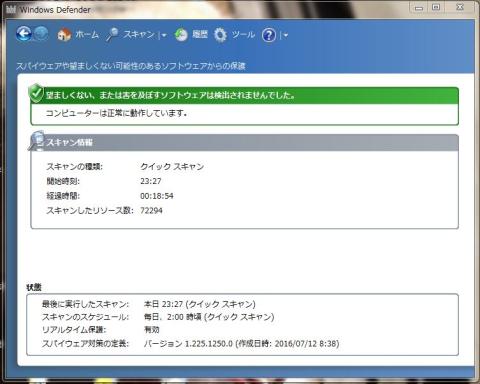Click the 最後に実行したスキャン label

point(85,304)
